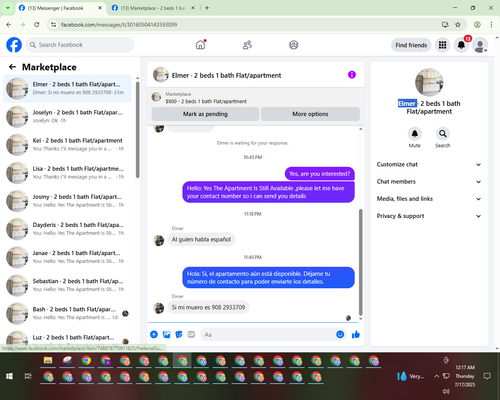Go back using the Marketplace back arrow
Image resolution: width=500 pixels, height=400 pixels.
tap(12, 67)
